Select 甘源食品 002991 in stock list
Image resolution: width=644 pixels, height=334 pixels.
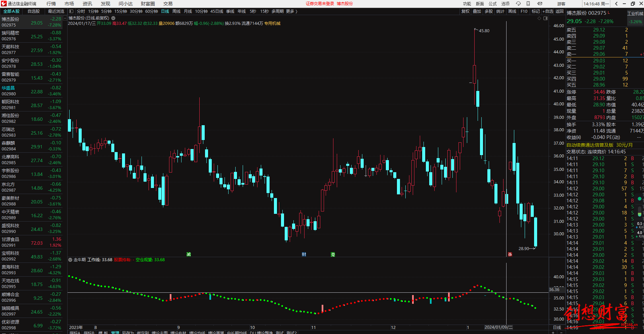31,242
